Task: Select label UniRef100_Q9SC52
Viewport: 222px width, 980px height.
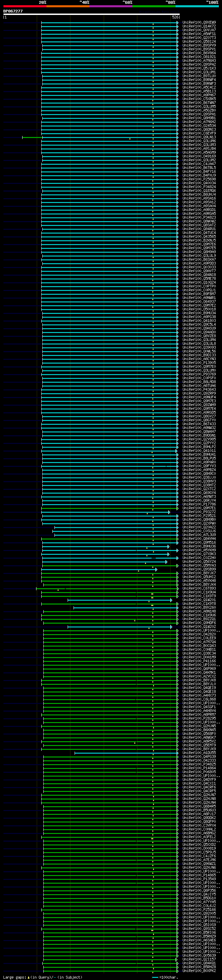Action: pyautogui.click(x=199, y=929)
